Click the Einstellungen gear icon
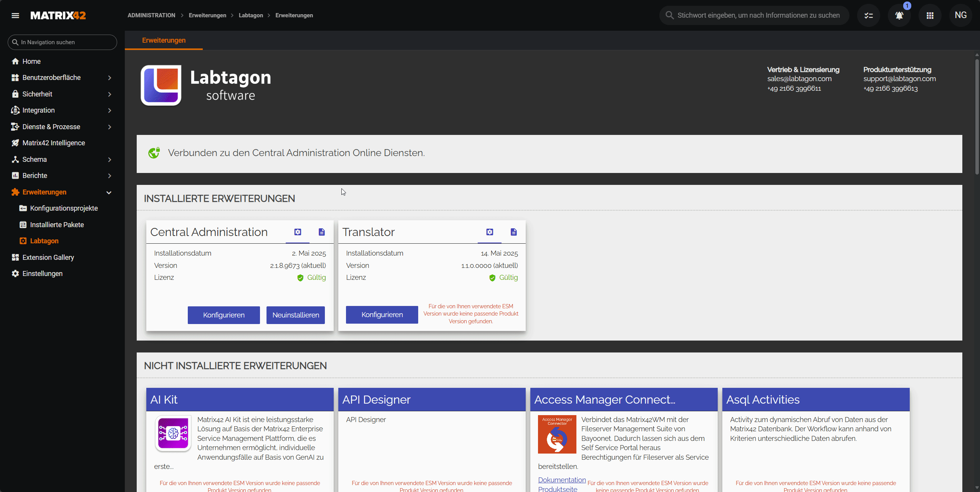 pos(15,274)
